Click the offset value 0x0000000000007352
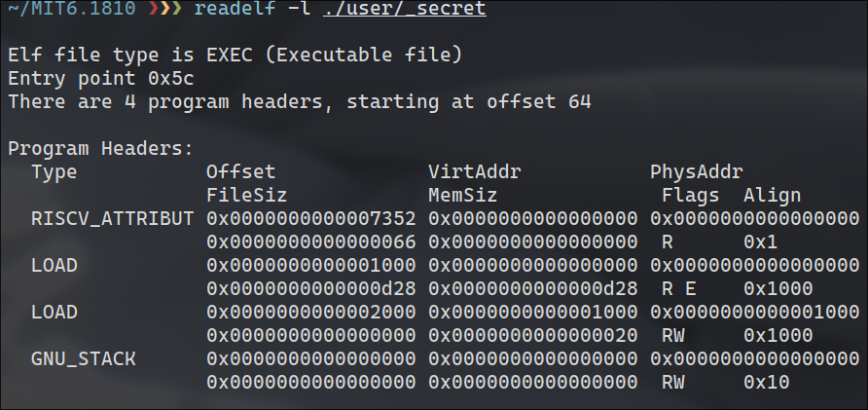868x410 pixels. pyautogui.click(x=311, y=218)
